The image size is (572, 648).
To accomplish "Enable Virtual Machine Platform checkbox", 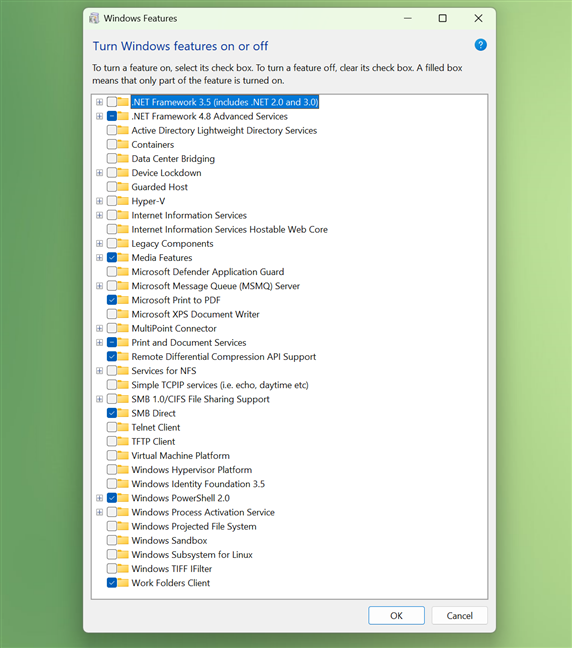I will (x=112, y=455).
